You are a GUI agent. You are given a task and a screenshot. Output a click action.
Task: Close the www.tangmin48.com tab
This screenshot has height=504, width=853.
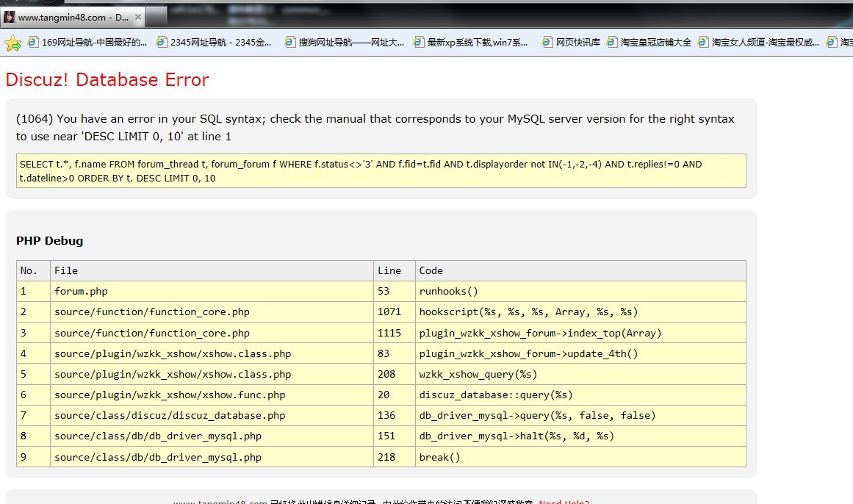tap(138, 18)
